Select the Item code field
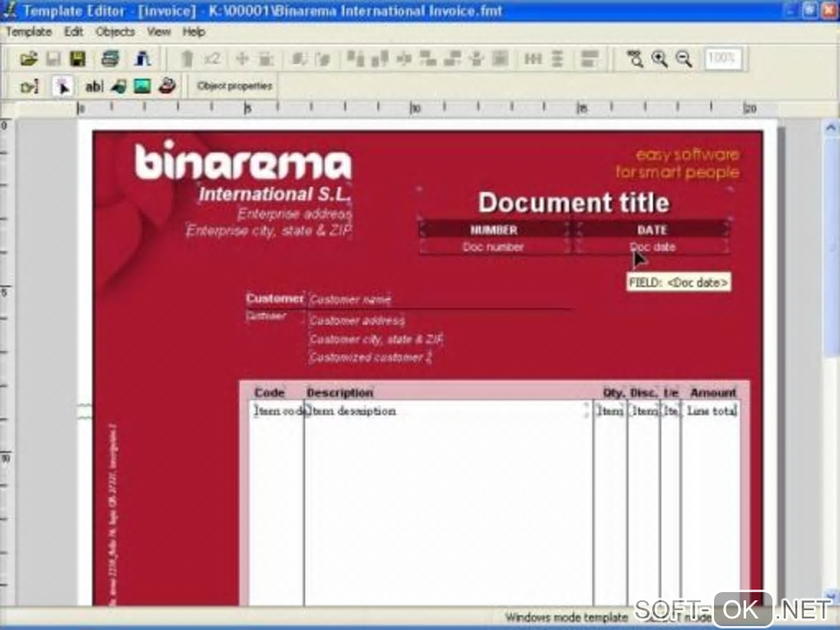 tap(278, 411)
